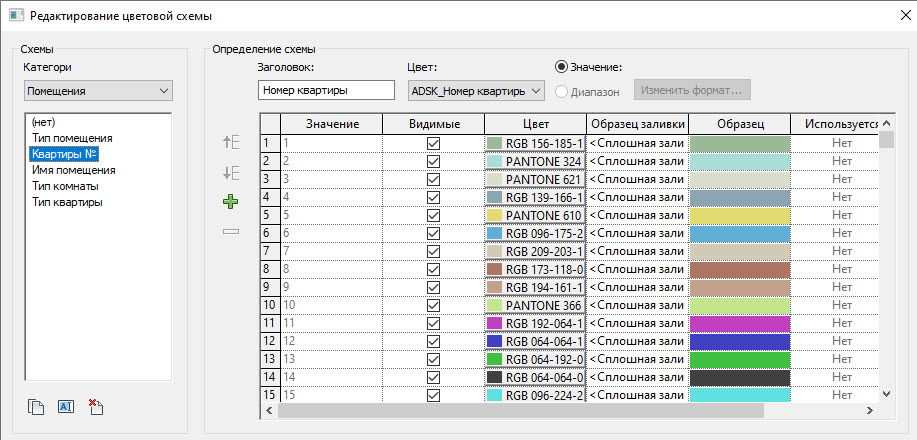Add a new value with green plus

(231, 202)
